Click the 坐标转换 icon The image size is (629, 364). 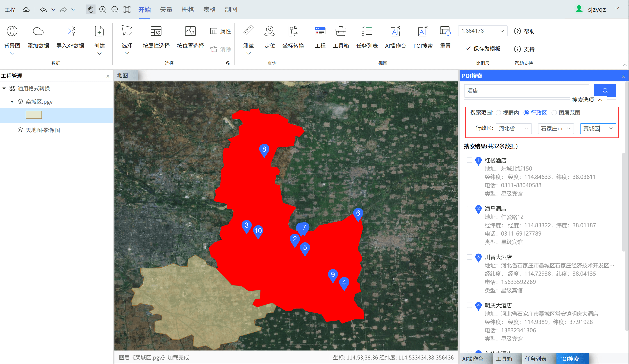pos(293,31)
